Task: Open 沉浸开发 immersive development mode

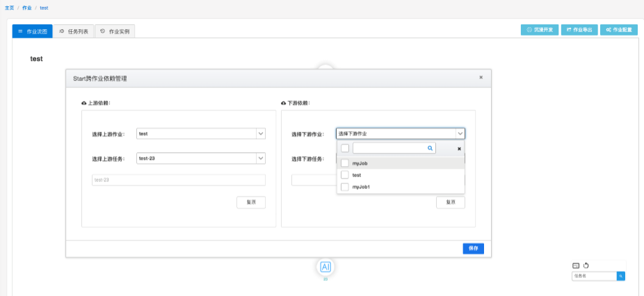Action: pyautogui.click(x=540, y=30)
